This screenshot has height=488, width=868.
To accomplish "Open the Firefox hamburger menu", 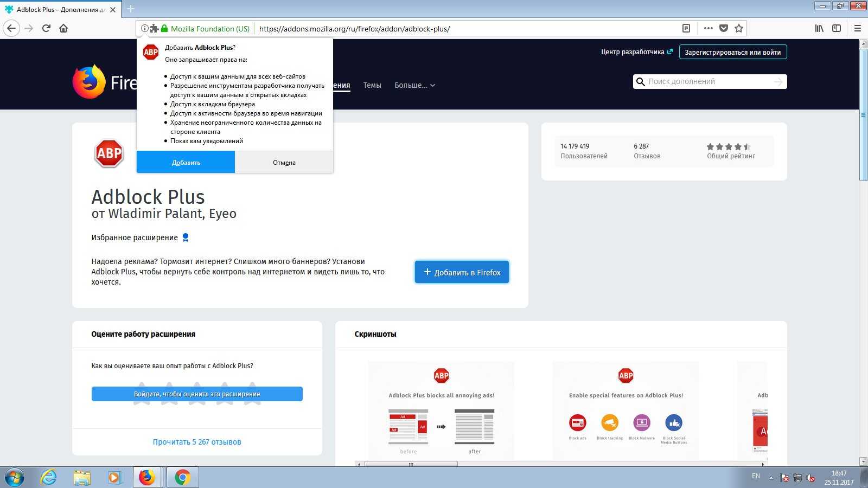I will (857, 28).
